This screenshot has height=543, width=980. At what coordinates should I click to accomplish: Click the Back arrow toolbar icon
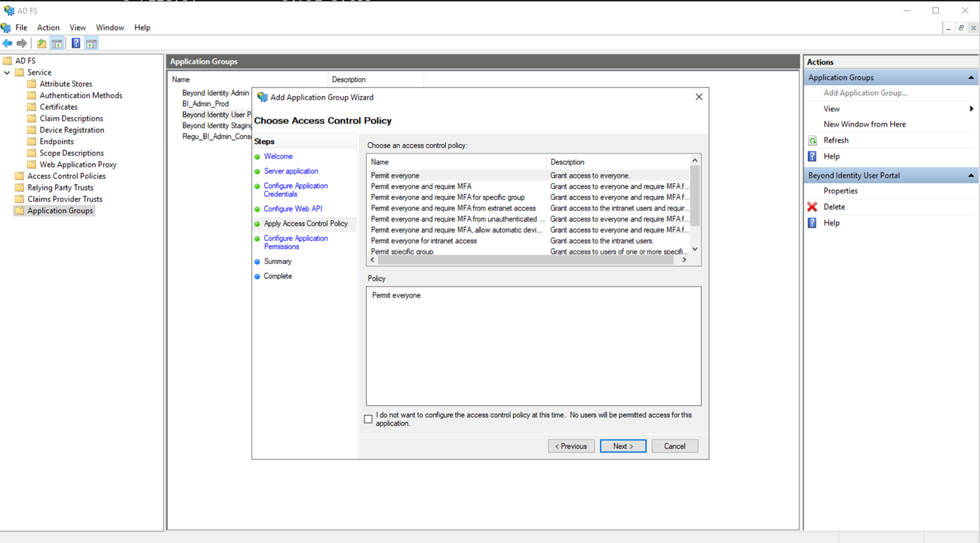(x=8, y=43)
